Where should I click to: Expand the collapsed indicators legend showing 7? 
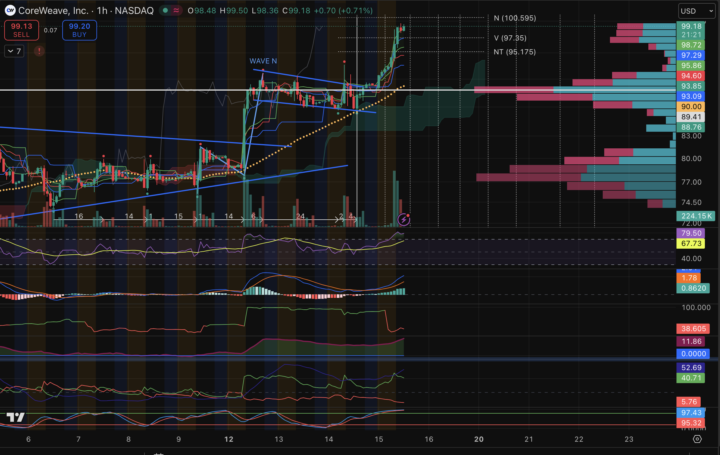point(15,51)
